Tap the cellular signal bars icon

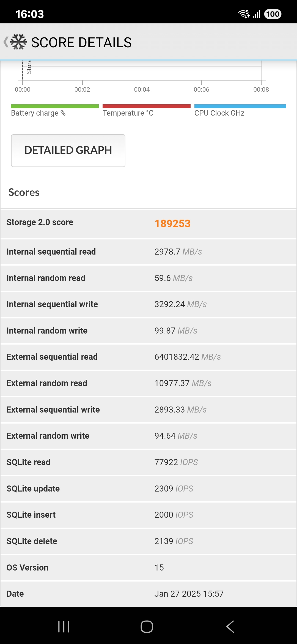tap(257, 14)
